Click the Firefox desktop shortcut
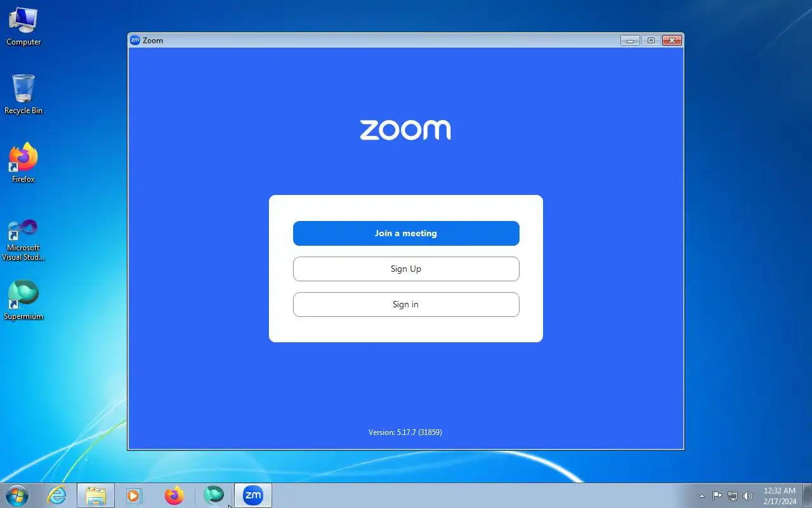812x508 pixels. [23, 164]
